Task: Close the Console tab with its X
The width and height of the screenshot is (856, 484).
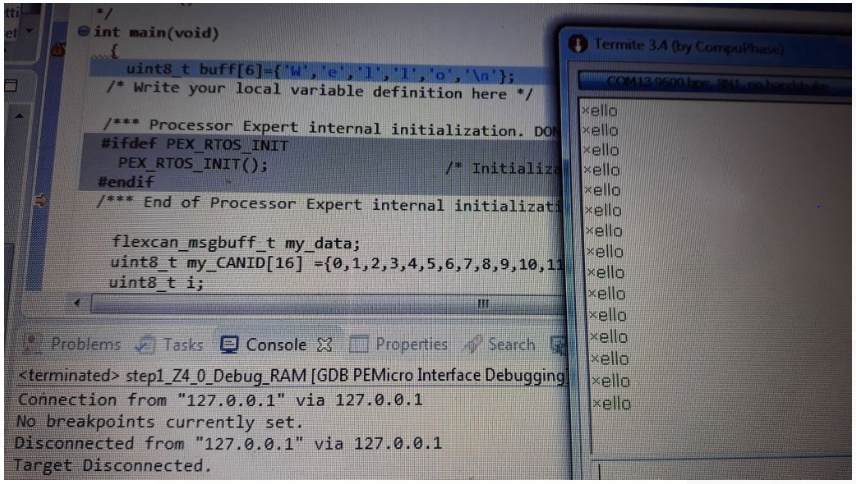Action: coord(324,345)
